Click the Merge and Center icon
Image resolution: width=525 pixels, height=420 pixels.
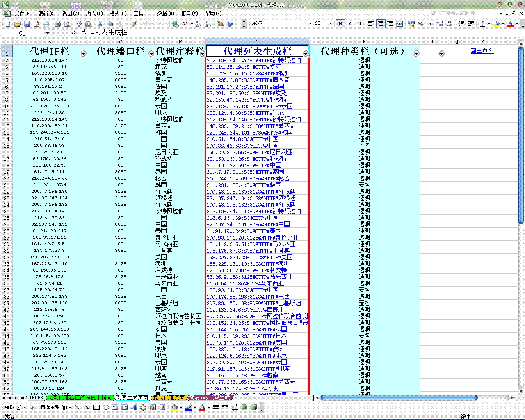(x=400, y=24)
